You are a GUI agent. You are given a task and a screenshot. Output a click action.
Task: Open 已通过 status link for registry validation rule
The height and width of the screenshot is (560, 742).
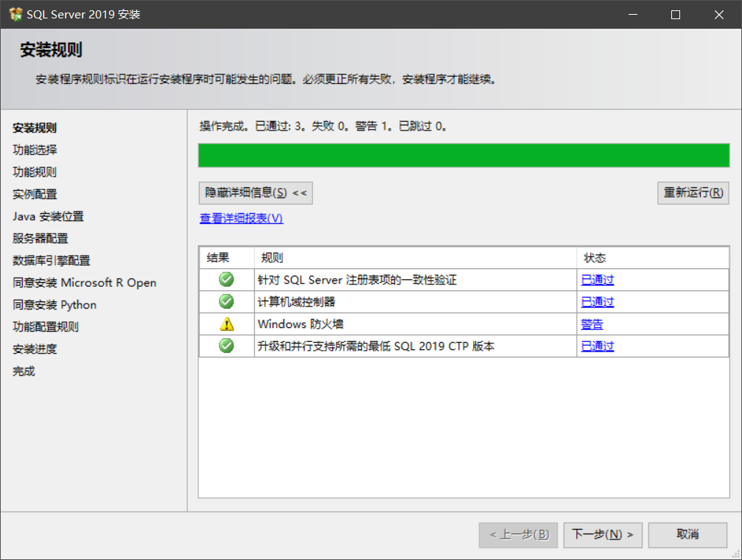(x=597, y=280)
